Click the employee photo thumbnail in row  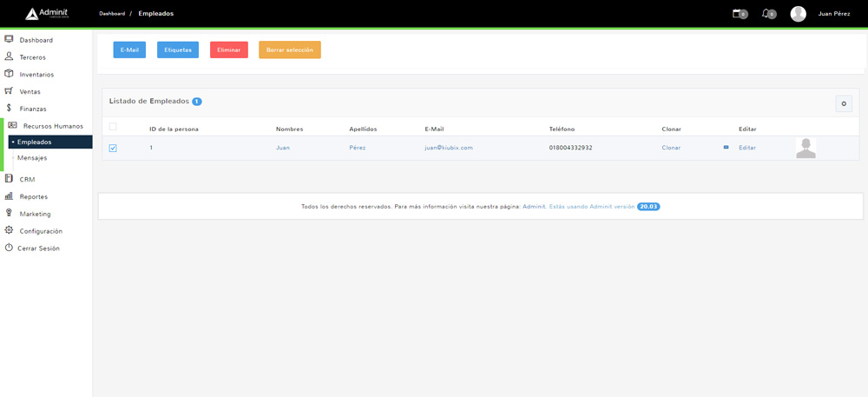click(806, 149)
